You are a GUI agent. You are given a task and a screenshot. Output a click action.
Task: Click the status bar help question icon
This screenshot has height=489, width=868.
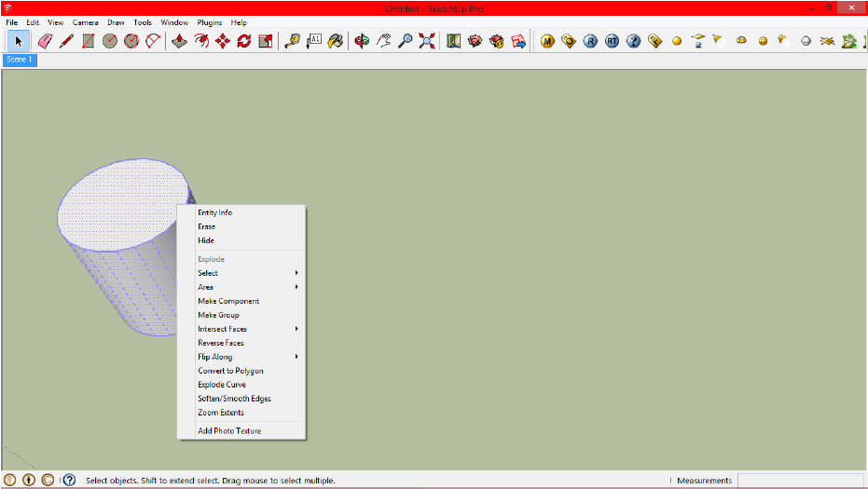pyautogui.click(x=69, y=480)
